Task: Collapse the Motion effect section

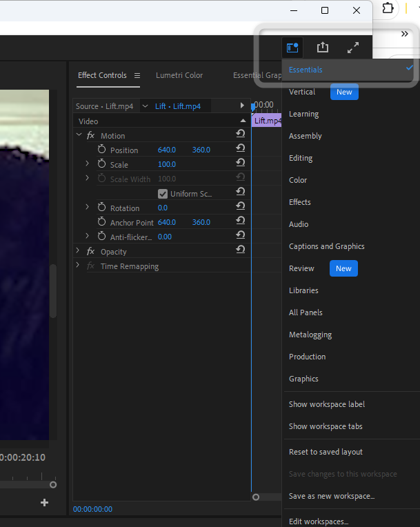Action: (x=79, y=135)
